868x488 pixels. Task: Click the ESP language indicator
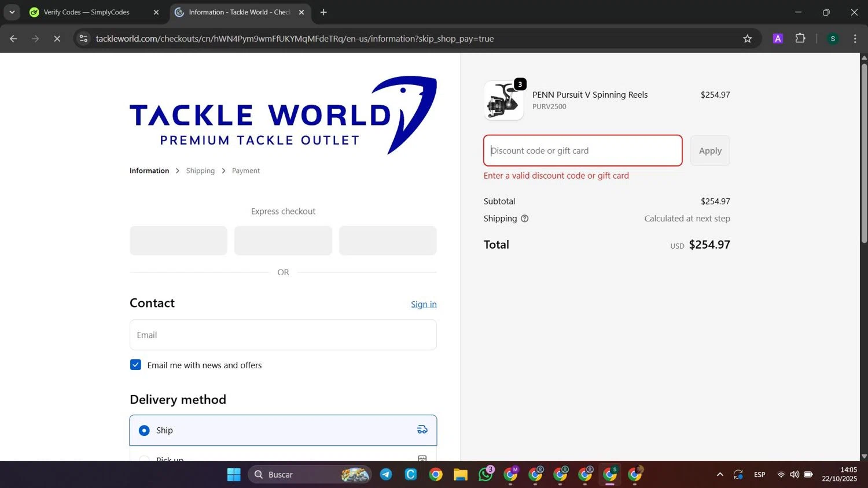[760, 475]
